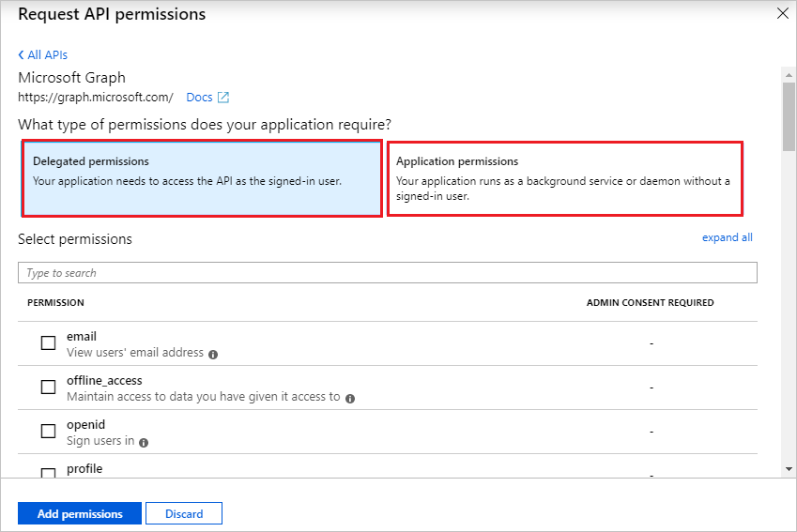The height and width of the screenshot is (532, 797).
Task: Enable the offline_access permission checkbox
Action: (48, 388)
